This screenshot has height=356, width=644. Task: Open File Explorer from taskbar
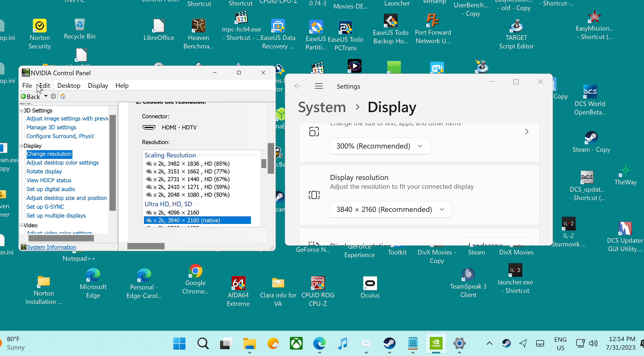[x=250, y=343]
